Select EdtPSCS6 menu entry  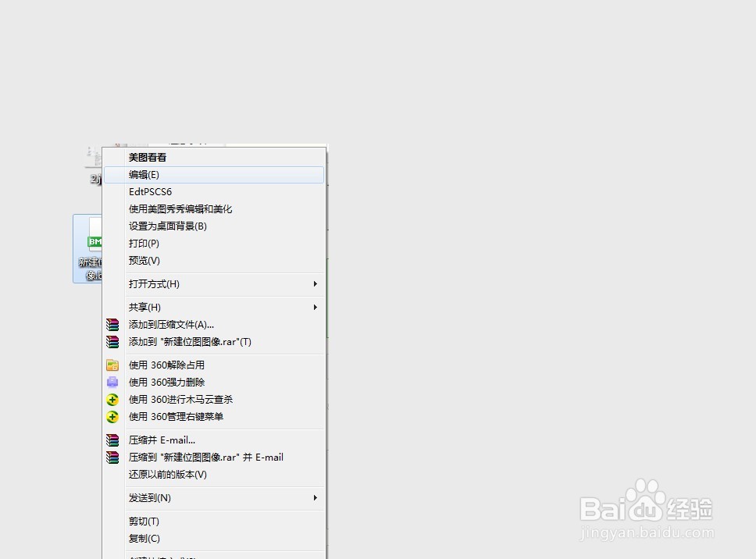click(x=214, y=192)
